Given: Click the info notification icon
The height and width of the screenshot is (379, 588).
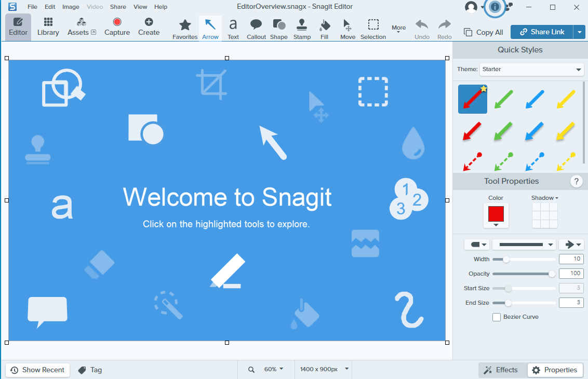Looking at the screenshot, I should click(x=495, y=7).
